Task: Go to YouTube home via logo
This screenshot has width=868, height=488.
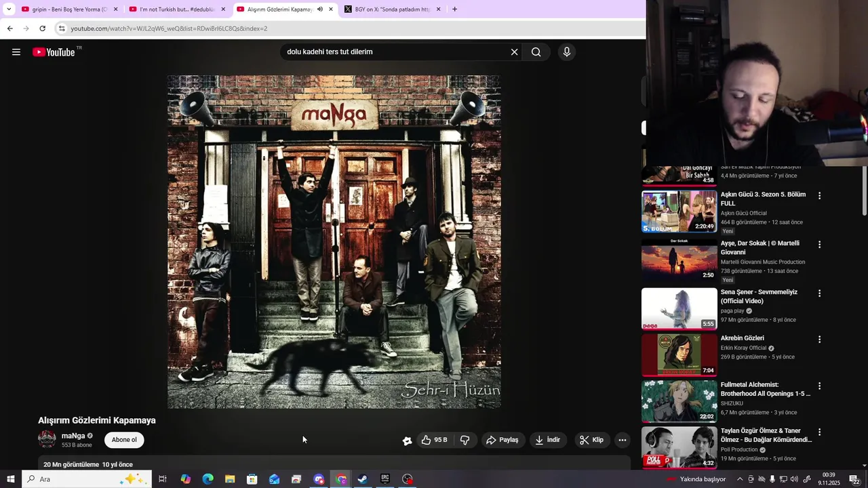Action: tap(54, 52)
